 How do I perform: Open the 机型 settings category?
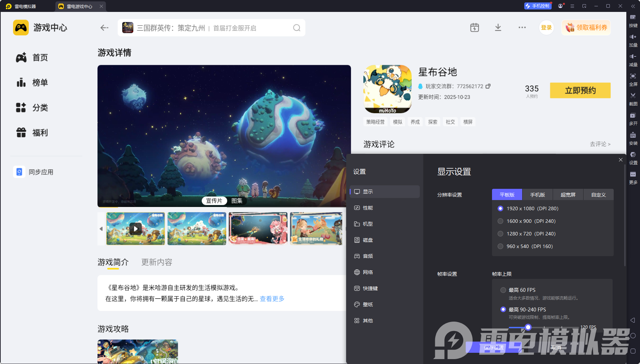(385, 224)
